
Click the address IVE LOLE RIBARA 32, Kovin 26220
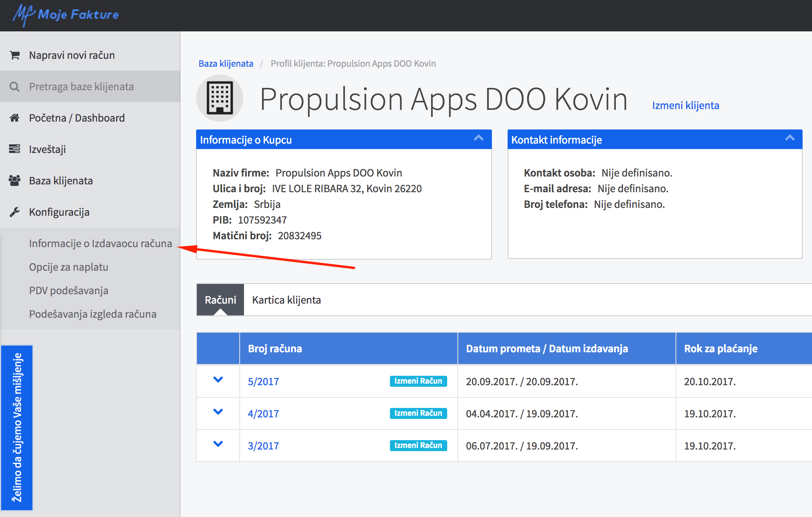tap(347, 189)
